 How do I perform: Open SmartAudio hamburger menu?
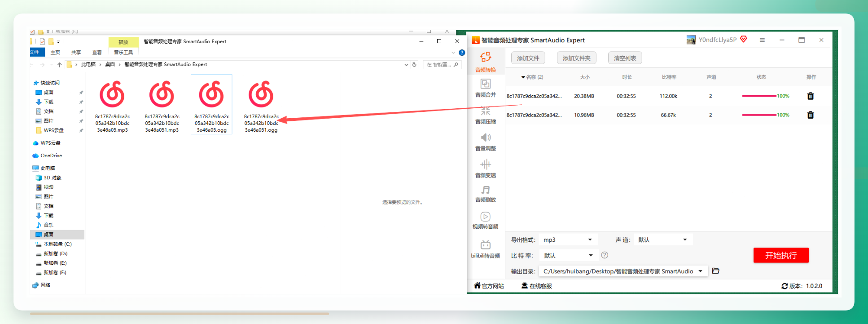coord(762,40)
